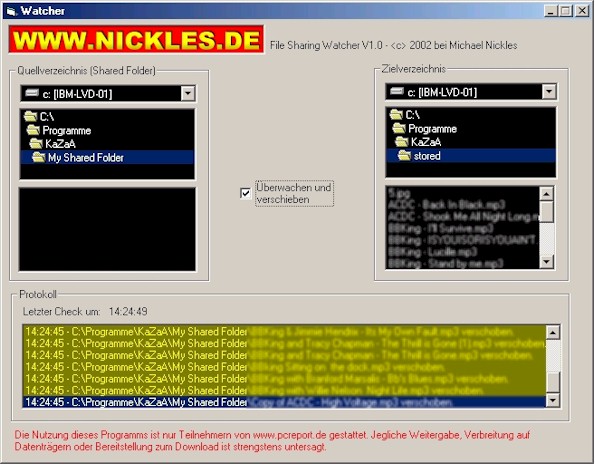Click the drive icon in the source drive combo box
The height and width of the screenshot is (465, 595).
pos(32,93)
